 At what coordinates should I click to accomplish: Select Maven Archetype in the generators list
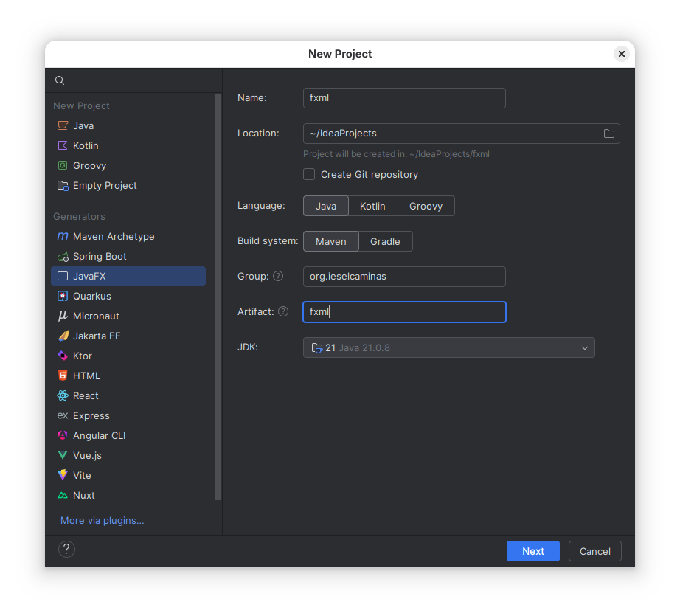coord(114,237)
